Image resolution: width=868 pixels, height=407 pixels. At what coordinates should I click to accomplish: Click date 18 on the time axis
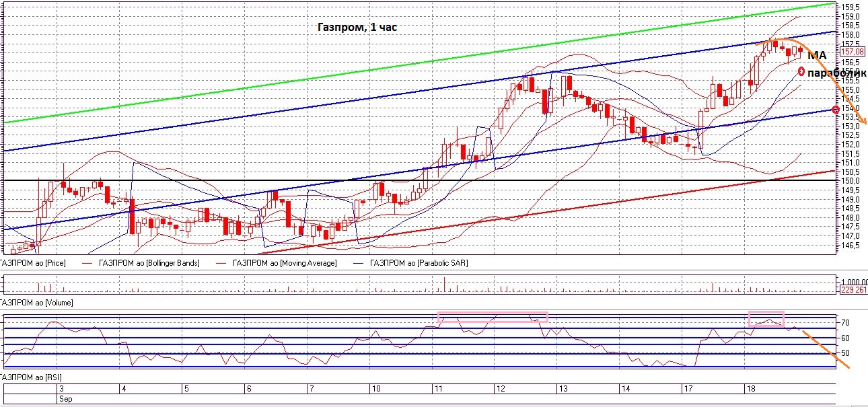pyautogui.click(x=750, y=390)
